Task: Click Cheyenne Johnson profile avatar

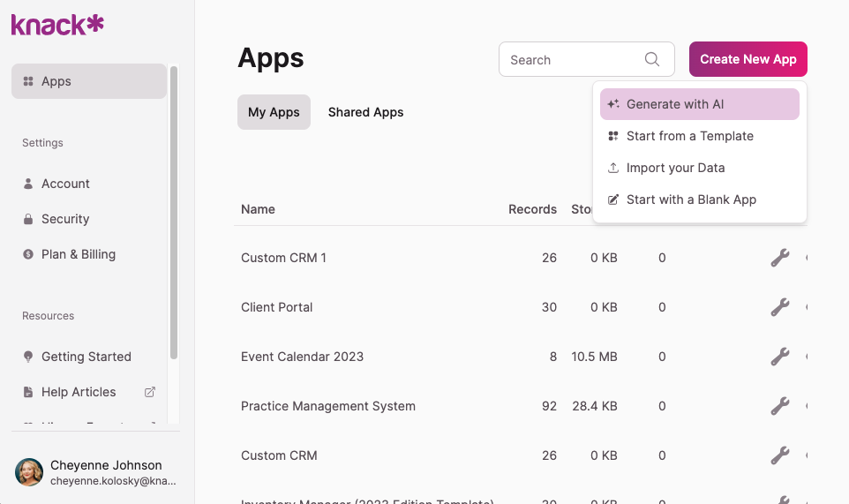Action: (x=29, y=472)
